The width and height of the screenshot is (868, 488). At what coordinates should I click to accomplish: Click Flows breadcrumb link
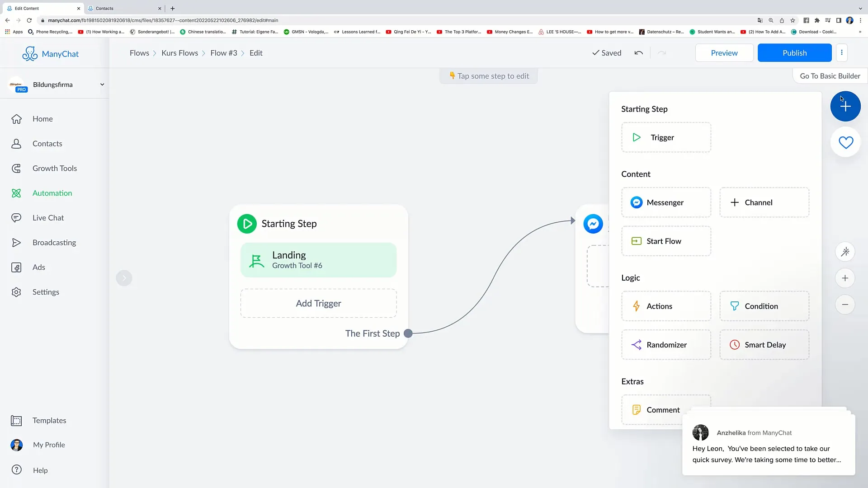tap(139, 53)
